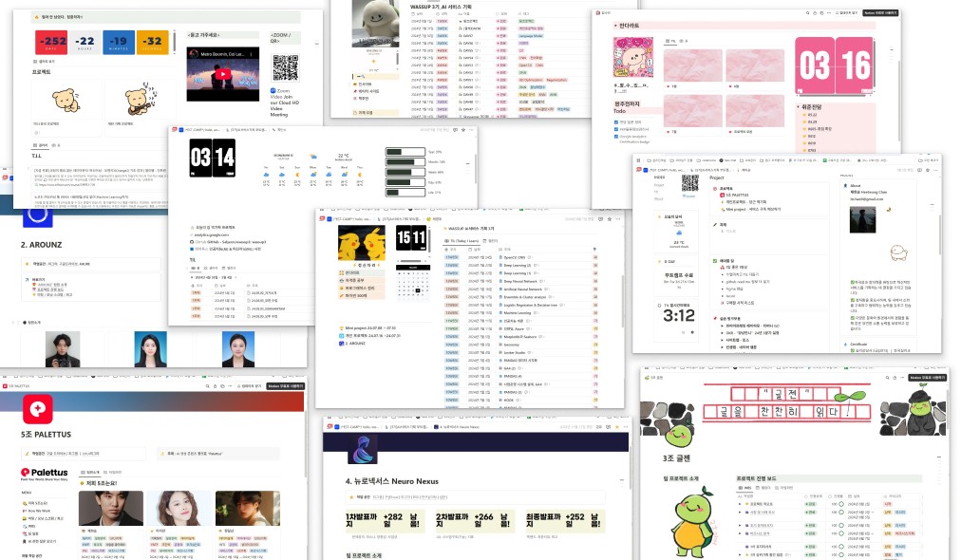Click the weekly weather forecast widget

point(312,169)
